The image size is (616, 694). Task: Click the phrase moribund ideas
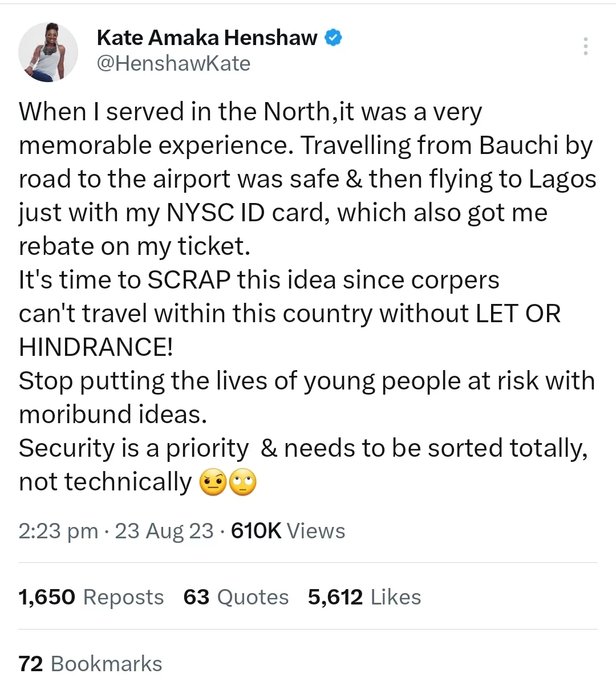(x=113, y=415)
